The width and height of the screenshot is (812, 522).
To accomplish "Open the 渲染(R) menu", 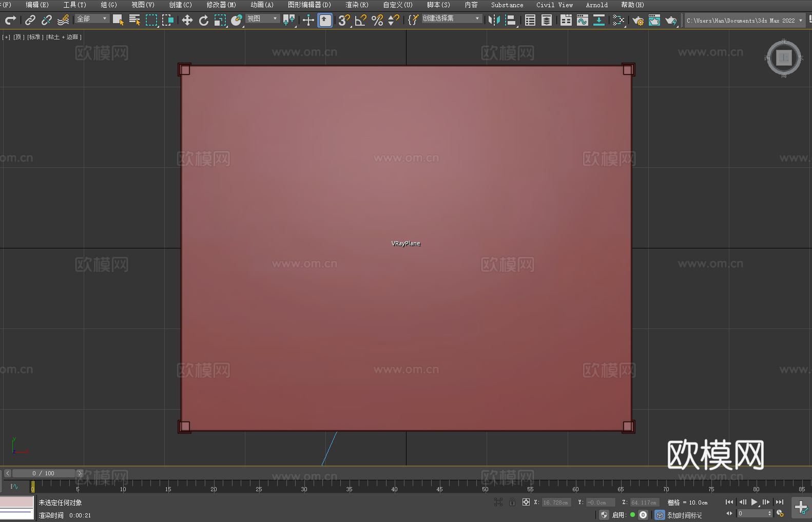I will 357,5.
